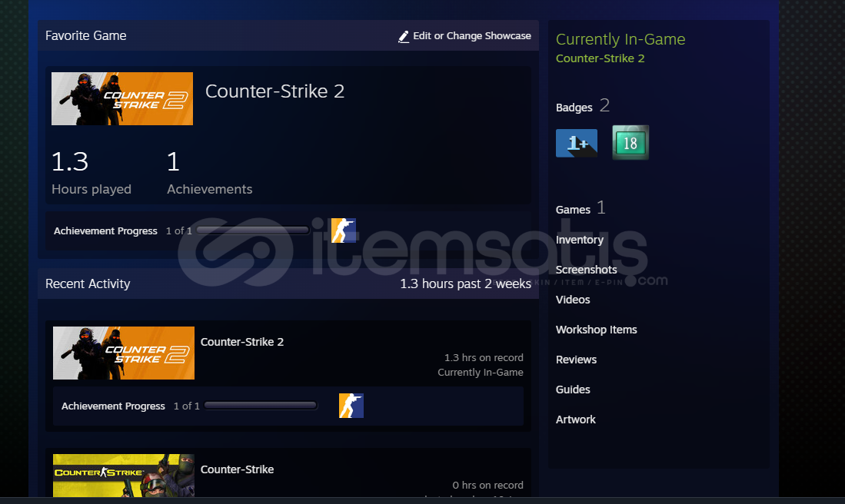Click the 1 Achievements stat
The width and height of the screenshot is (845, 504).
click(210, 173)
